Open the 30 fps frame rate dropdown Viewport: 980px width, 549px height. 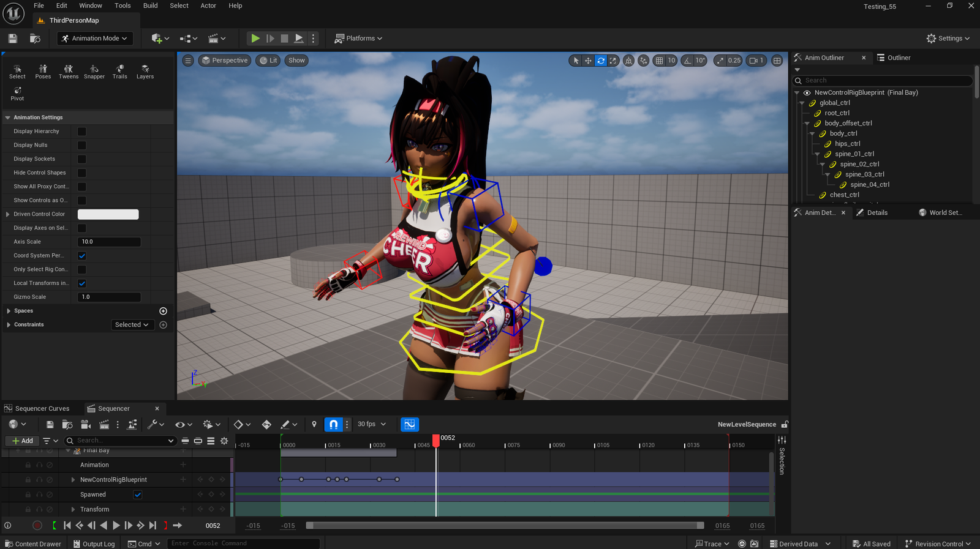372,424
